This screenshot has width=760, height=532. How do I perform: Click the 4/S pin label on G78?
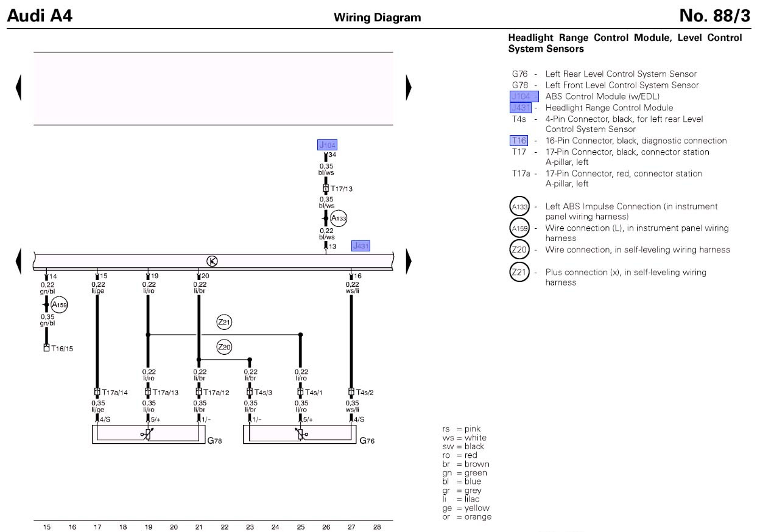[x=105, y=419]
